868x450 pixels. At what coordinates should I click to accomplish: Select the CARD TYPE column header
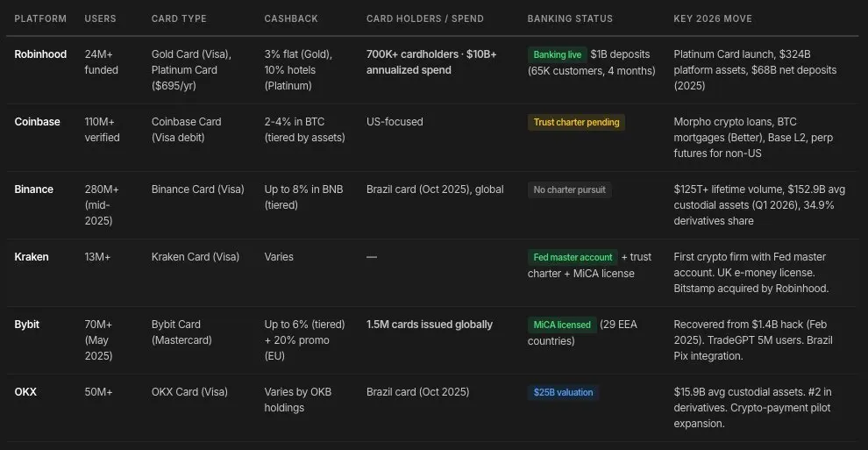pyautogui.click(x=180, y=18)
